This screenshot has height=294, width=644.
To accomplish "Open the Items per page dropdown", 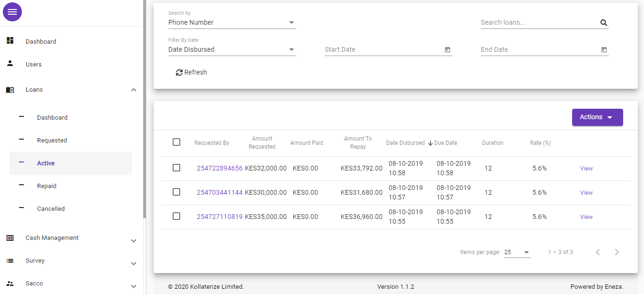I will (x=517, y=252).
